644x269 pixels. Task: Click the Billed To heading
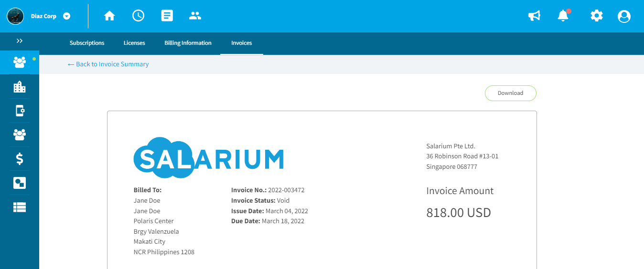click(148, 190)
